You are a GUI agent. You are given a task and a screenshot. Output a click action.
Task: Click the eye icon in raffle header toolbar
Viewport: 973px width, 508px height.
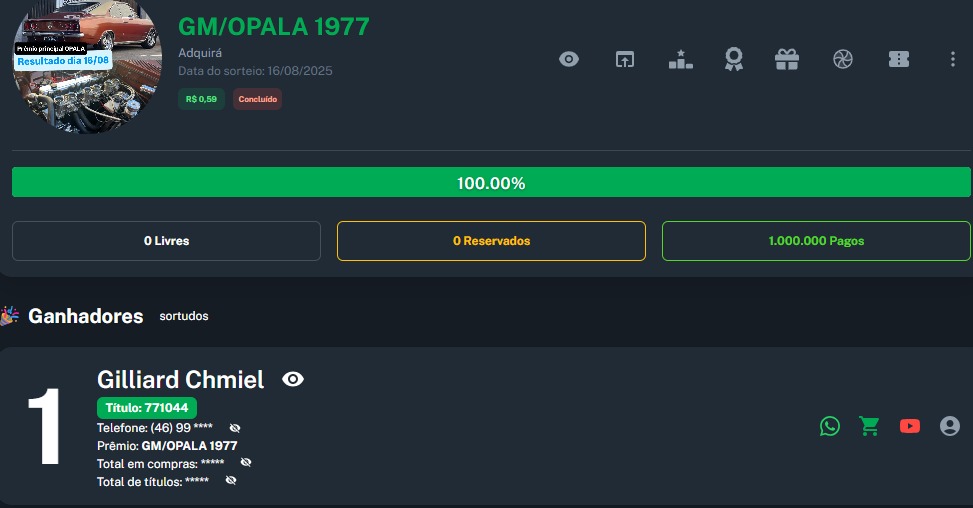[569, 59]
